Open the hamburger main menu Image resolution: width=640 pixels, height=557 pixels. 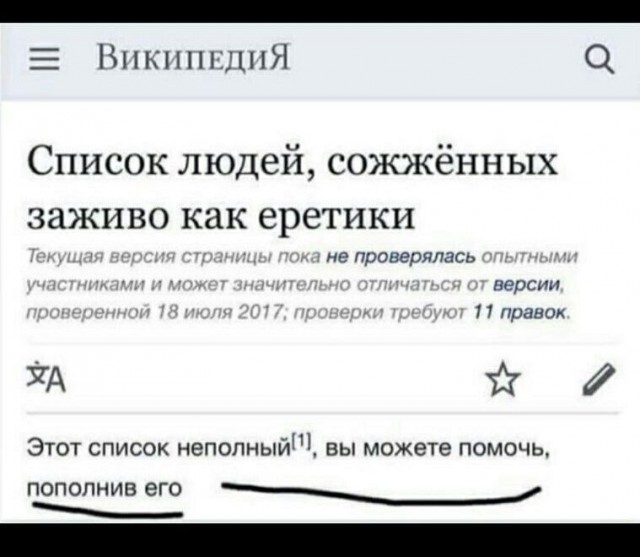click(44, 59)
